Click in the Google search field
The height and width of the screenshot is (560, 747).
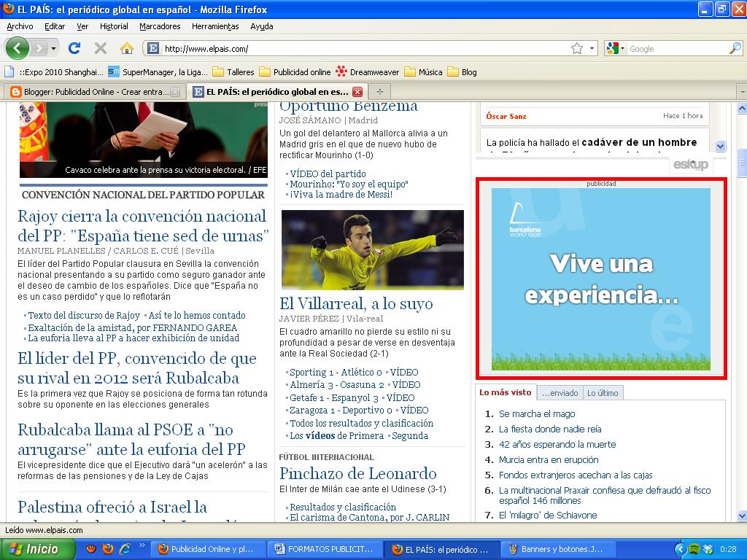click(678, 49)
